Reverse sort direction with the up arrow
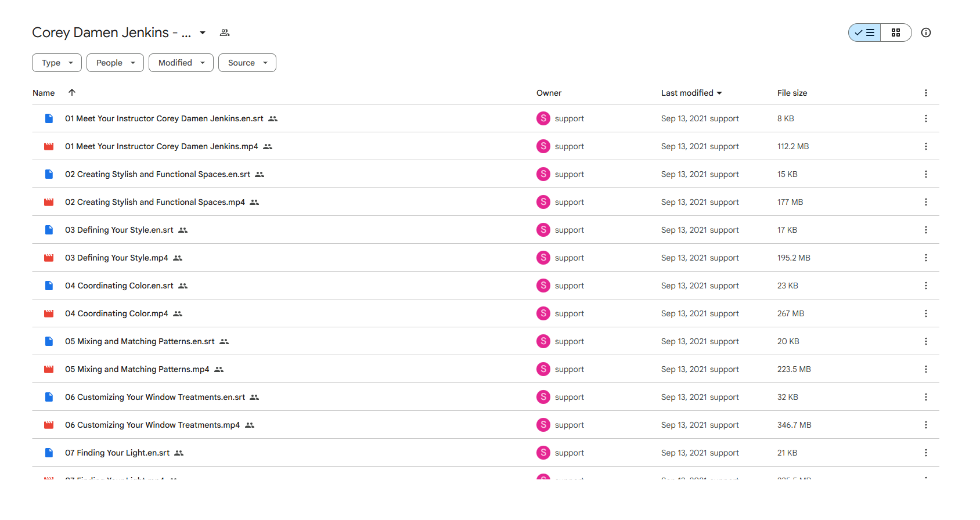The image size is (980, 520). click(x=72, y=92)
